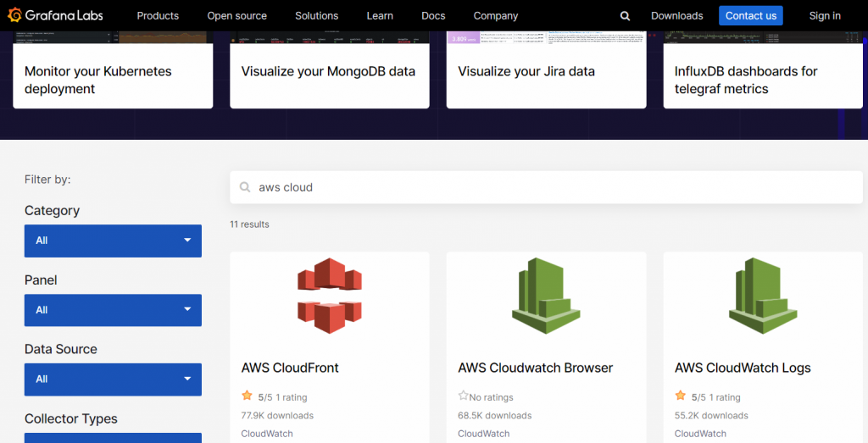Click the dashboard search input field
This screenshot has height=443, width=868.
546,187
